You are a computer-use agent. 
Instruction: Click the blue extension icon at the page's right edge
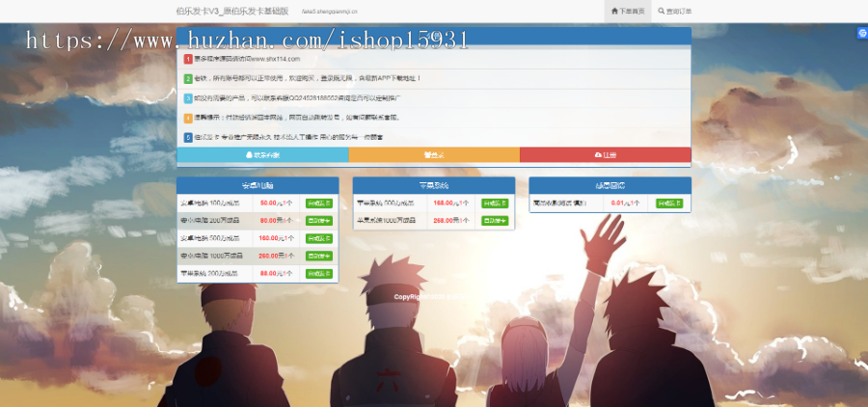(862, 33)
